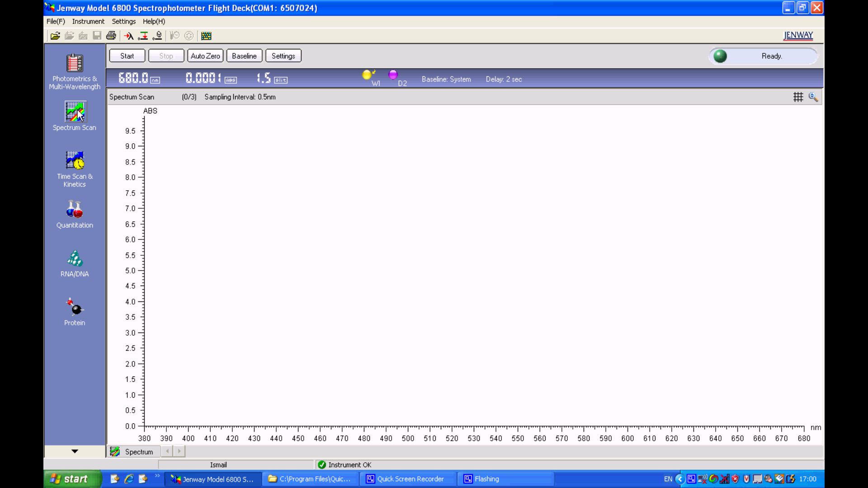
Task: Open the RNA/DNA analysis mode
Action: pyautogui.click(x=75, y=263)
